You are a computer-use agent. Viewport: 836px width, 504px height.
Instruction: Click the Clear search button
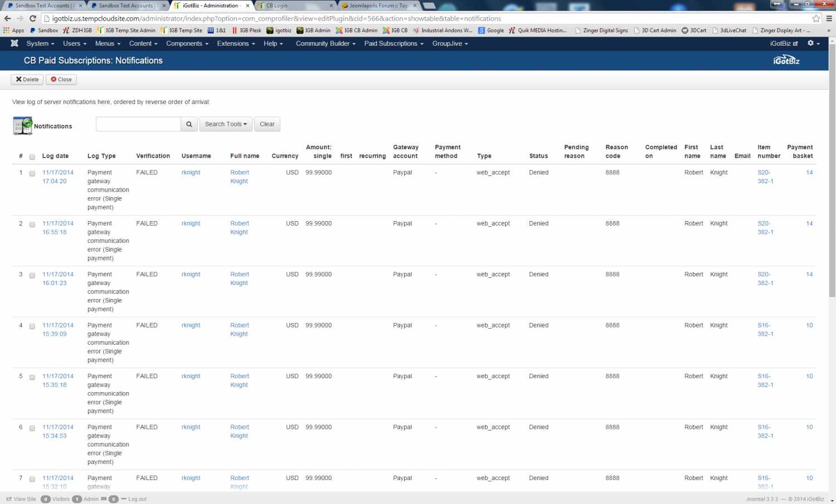click(x=267, y=124)
